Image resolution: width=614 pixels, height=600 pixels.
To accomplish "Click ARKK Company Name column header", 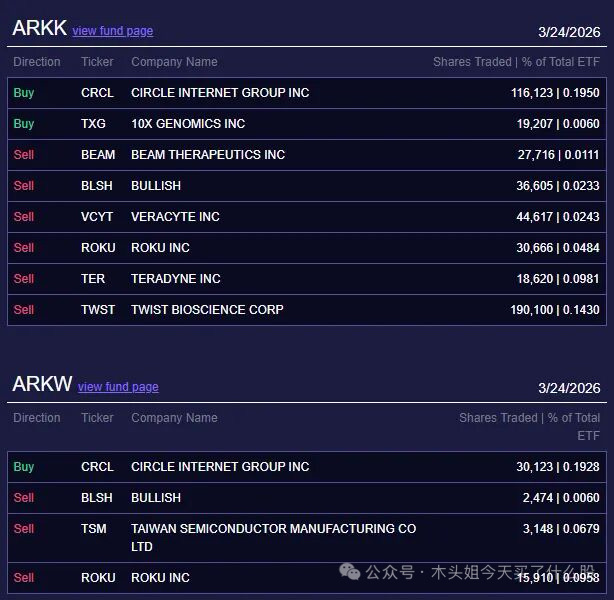I will [174, 62].
